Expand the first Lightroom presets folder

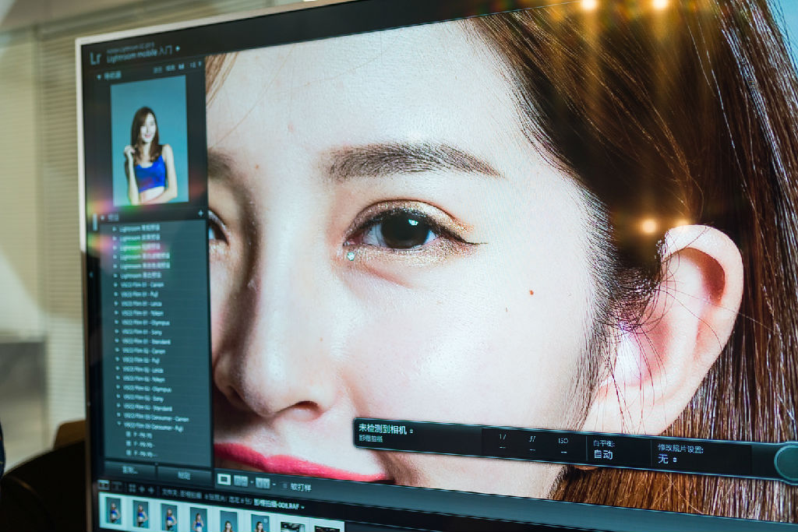coord(114,229)
